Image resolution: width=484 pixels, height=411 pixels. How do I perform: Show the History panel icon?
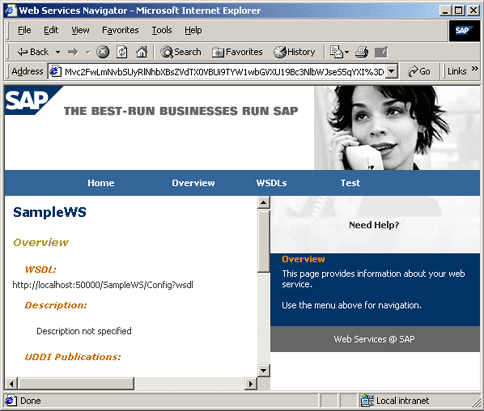coord(294,52)
